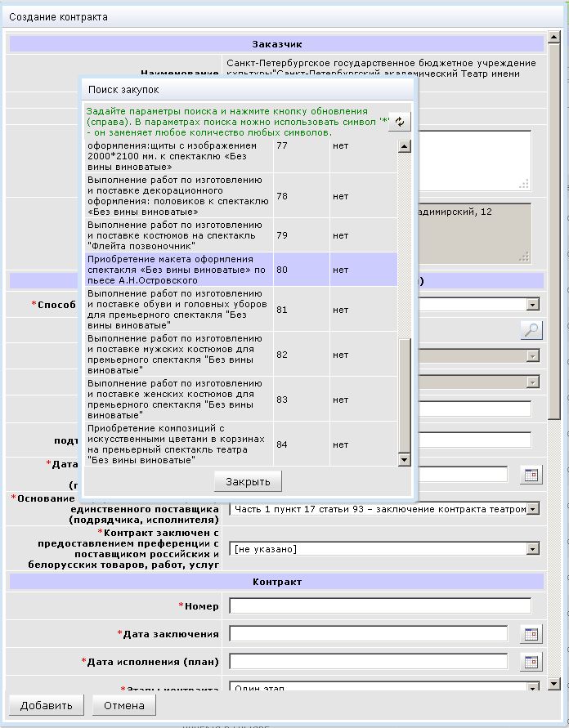Open the Этапы контракта dropdown
The height and width of the screenshot is (728, 569).
click(533, 686)
